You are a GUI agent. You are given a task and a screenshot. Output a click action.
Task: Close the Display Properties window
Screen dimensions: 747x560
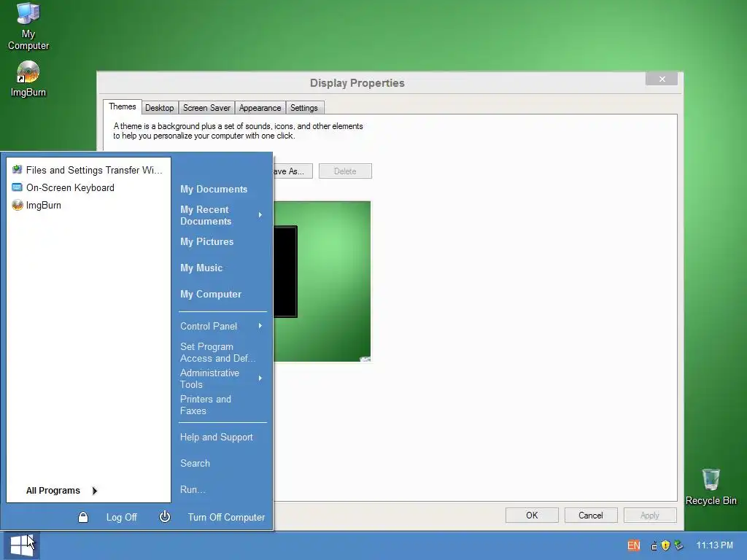(x=662, y=79)
